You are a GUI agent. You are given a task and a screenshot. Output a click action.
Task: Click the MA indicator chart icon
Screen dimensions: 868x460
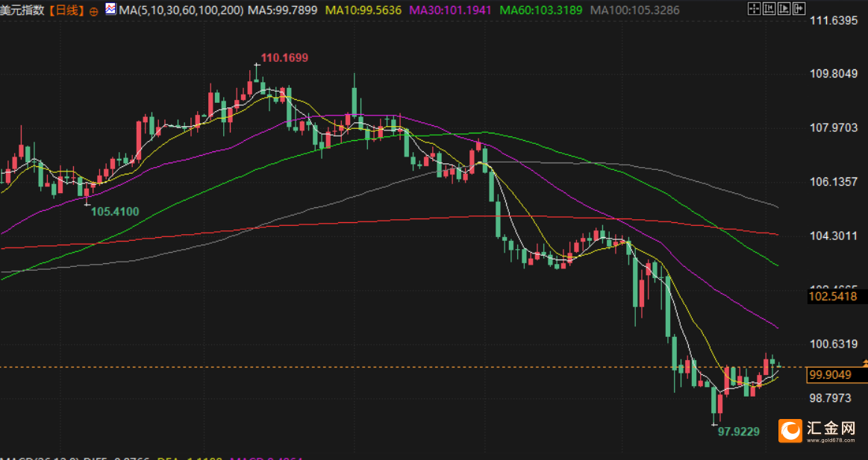point(110,9)
